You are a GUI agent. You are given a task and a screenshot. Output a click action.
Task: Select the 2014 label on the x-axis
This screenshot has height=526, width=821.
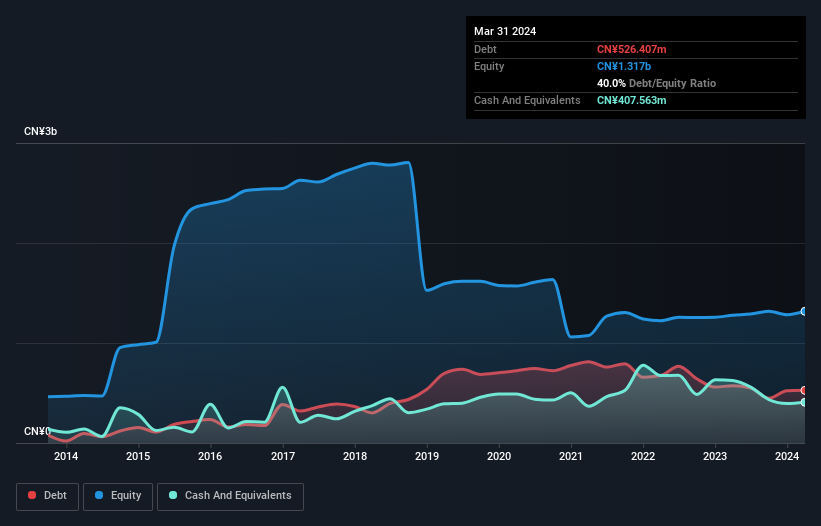tap(66, 457)
